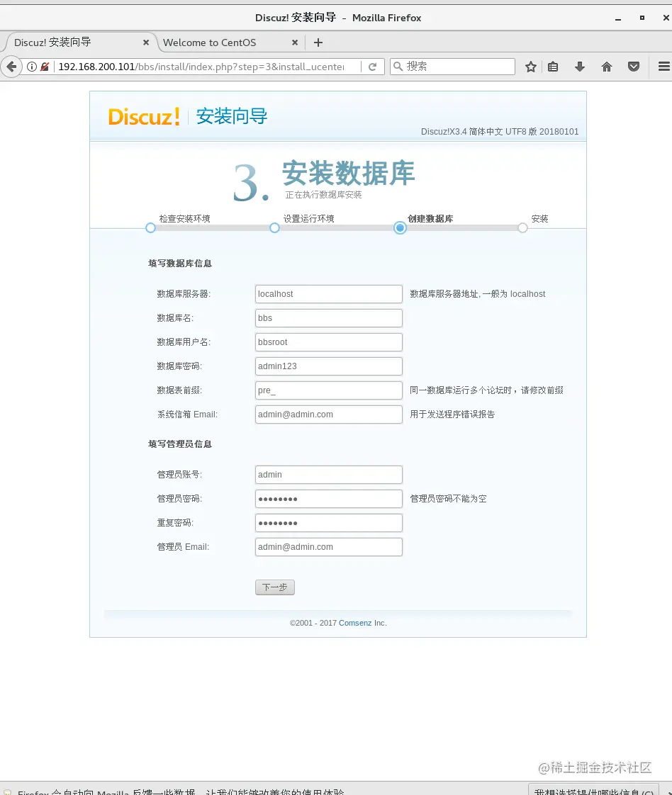Bookmark this page with star icon
This screenshot has height=795, width=672.
(x=530, y=67)
